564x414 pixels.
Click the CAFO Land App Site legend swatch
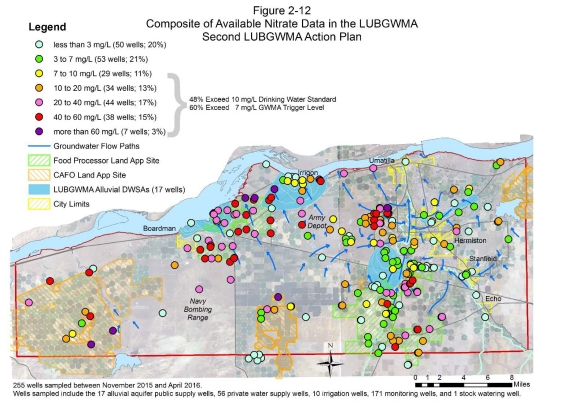(39, 175)
